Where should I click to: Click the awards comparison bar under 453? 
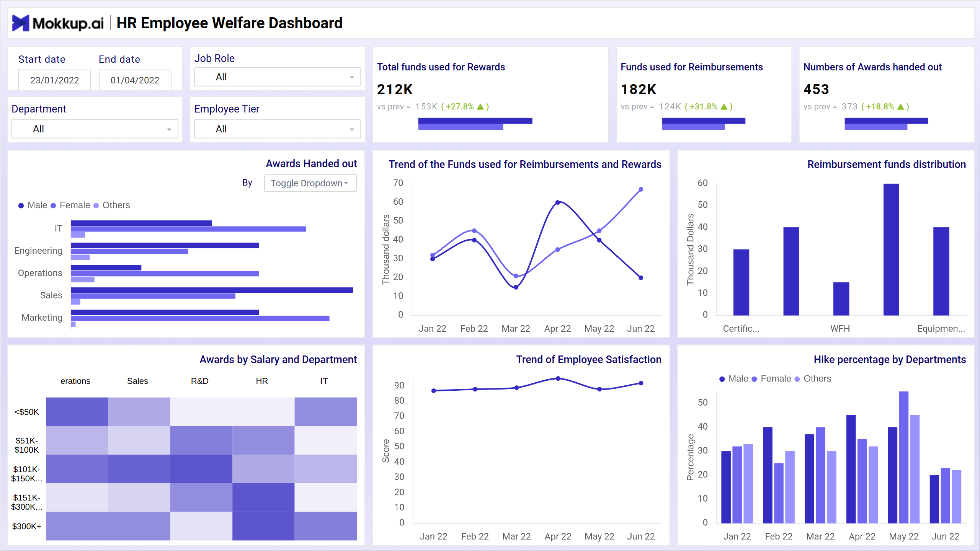tap(886, 124)
